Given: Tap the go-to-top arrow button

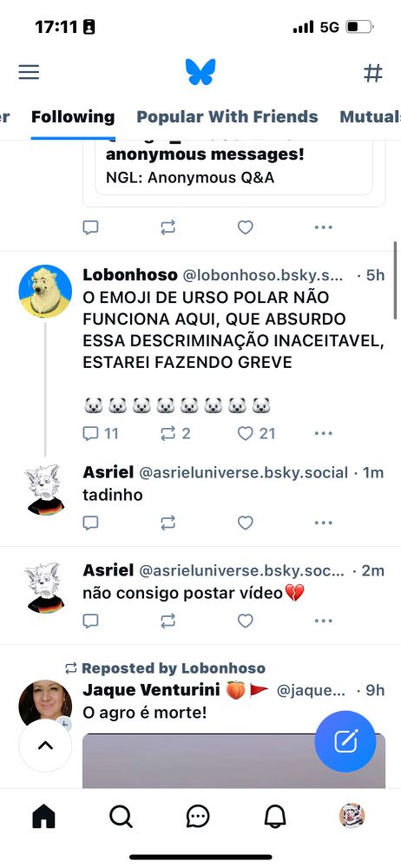Looking at the screenshot, I should [x=45, y=745].
